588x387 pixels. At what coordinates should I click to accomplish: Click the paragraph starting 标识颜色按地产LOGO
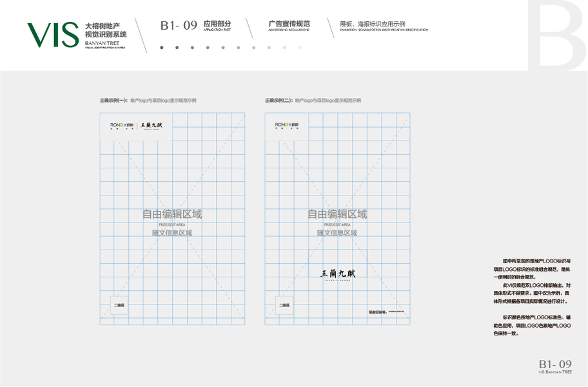[532, 325]
